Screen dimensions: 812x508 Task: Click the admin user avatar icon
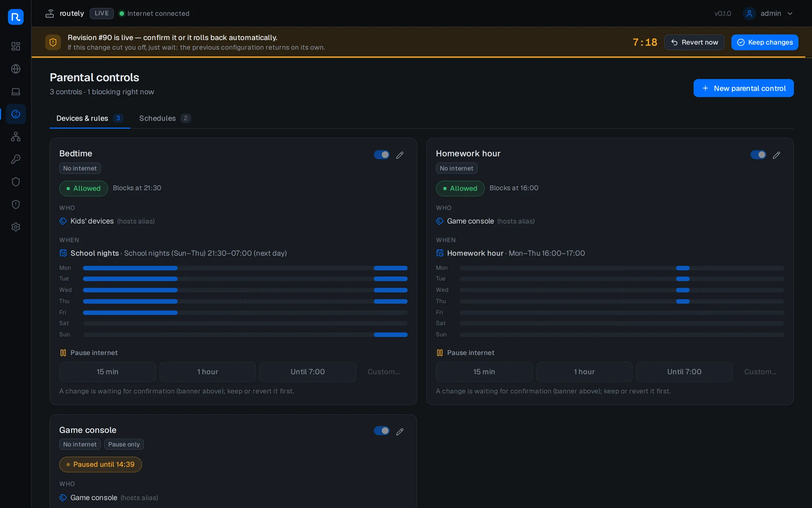pos(749,13)
